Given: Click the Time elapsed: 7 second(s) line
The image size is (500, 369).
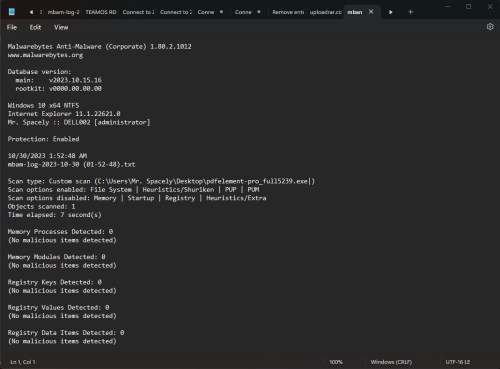Looking at the screenshot, I should coord(55,215).
